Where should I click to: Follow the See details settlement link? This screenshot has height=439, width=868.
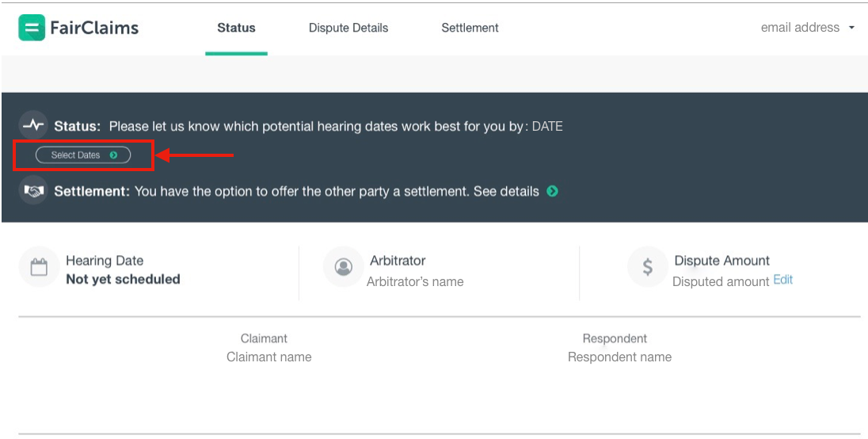pos(506,191)
